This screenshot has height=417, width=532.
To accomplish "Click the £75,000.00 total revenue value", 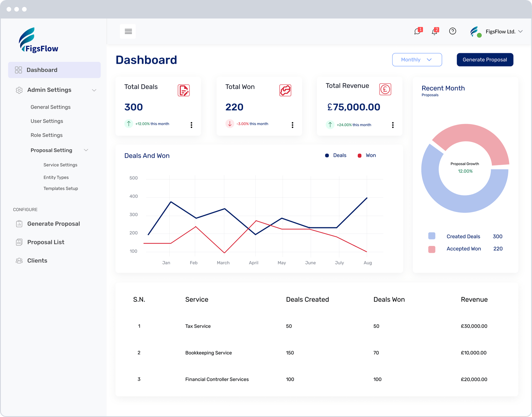I will [354, 107].
